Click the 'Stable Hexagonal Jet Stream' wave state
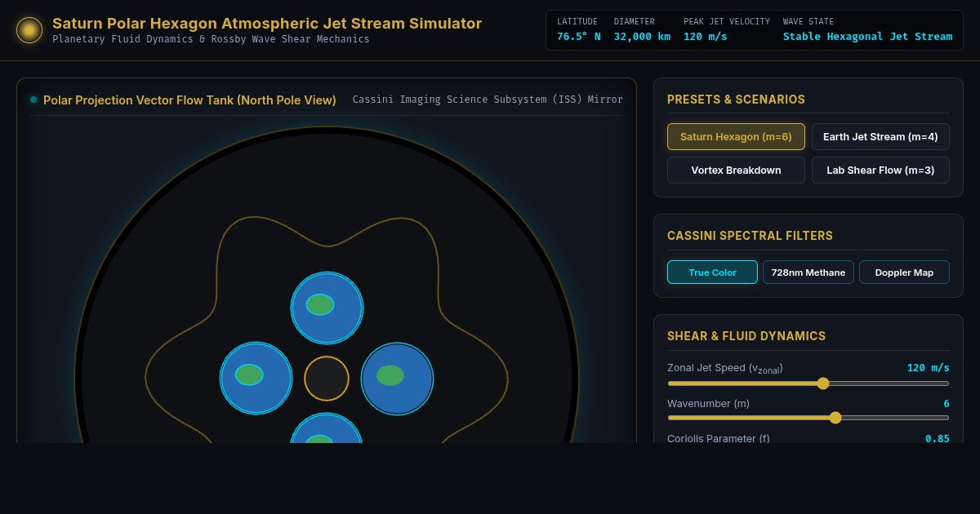Viewport: 980px width, 514px height. 867,36
